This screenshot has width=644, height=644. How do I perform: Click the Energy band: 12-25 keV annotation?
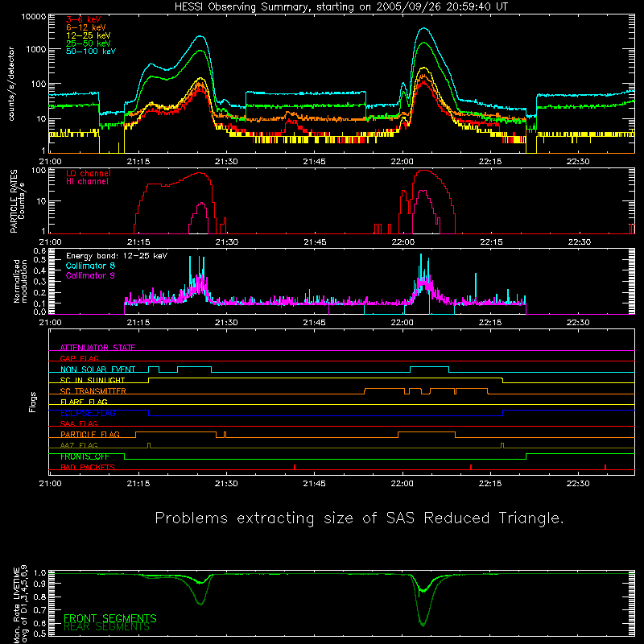point(117,256)
